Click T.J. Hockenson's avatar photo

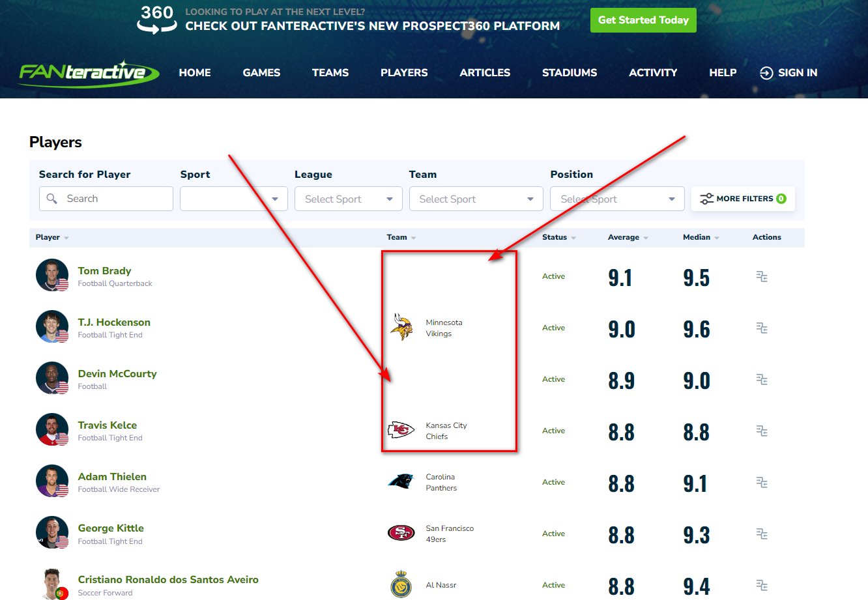coord(52,326)
